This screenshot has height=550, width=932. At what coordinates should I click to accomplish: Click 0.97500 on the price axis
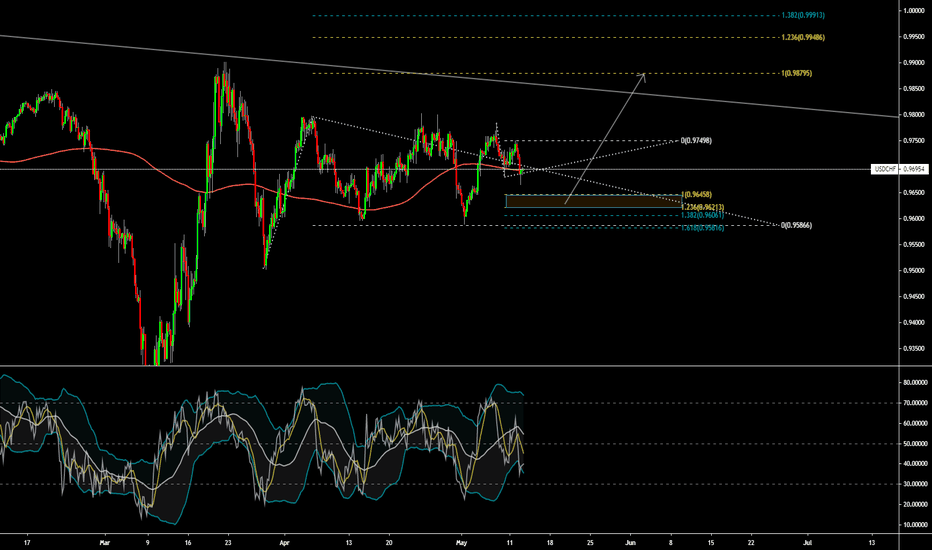tap(913, 141)
